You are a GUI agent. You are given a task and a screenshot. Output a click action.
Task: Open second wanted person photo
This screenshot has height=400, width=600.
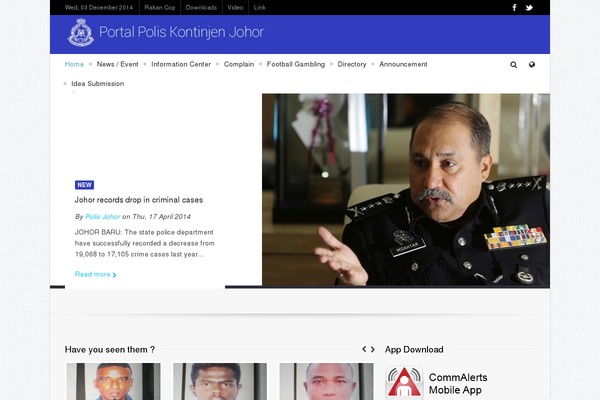220,382
